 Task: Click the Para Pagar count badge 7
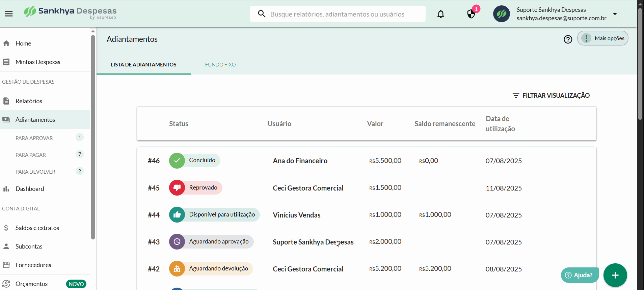tap(80, 154)
